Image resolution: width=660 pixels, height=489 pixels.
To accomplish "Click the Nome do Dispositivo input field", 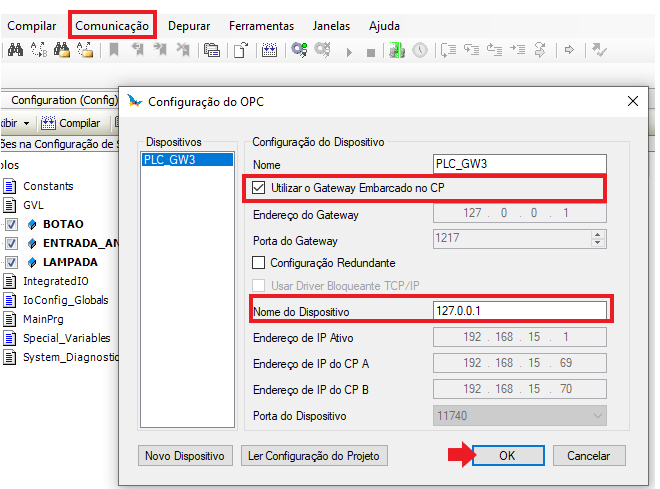I will click(x=519, y=311).
